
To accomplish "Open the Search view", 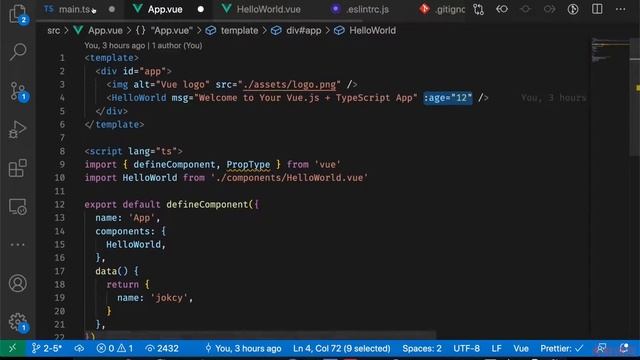I will tap(18, 52).
